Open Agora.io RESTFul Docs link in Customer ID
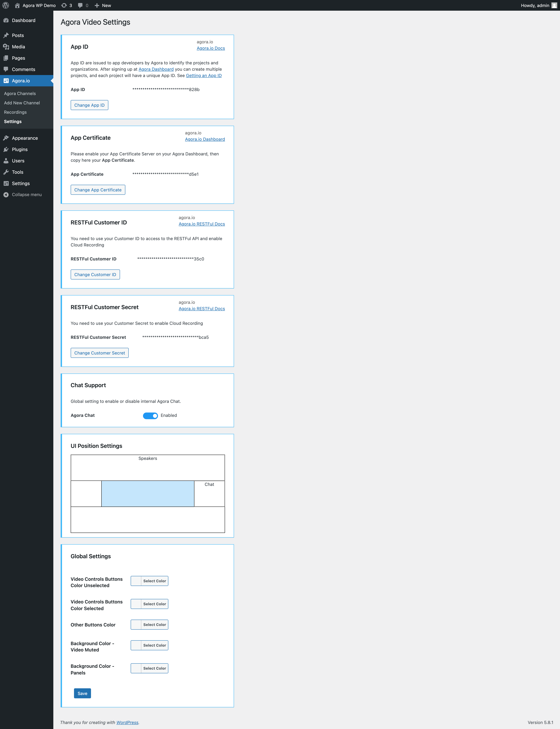Viewport: 560px width, 729px height. [202, 224]
